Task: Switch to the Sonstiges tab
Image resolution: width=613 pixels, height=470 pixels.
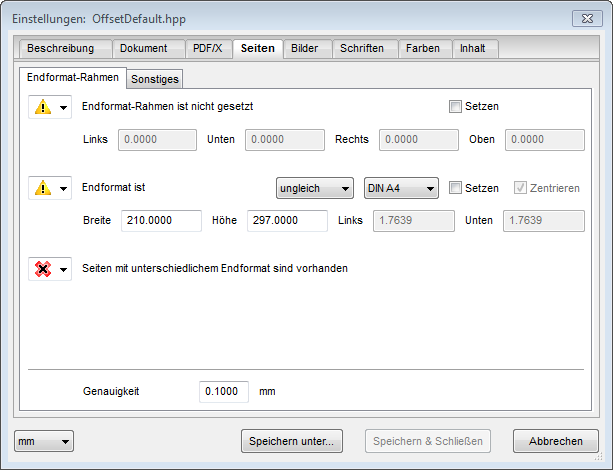Action: (x=156, y=78)
